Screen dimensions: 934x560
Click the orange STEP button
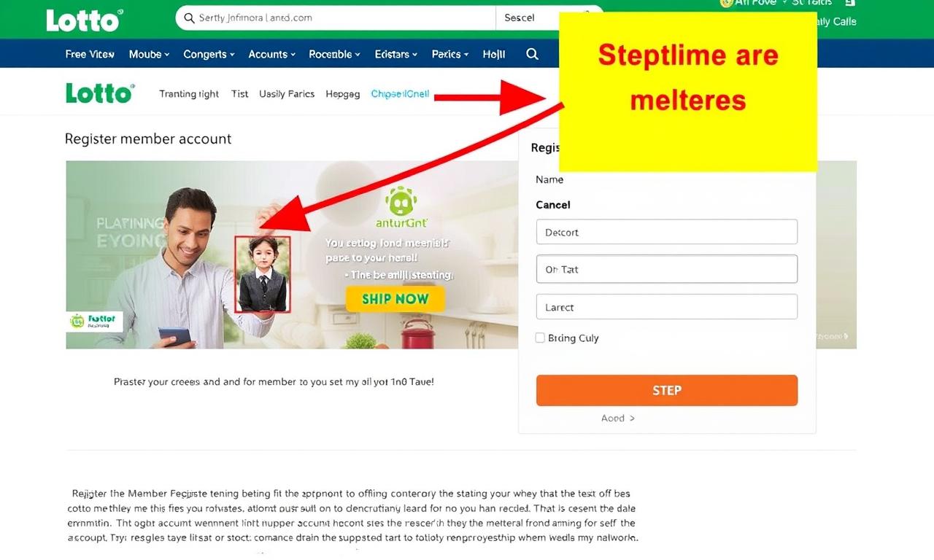(x=667, y=390)
